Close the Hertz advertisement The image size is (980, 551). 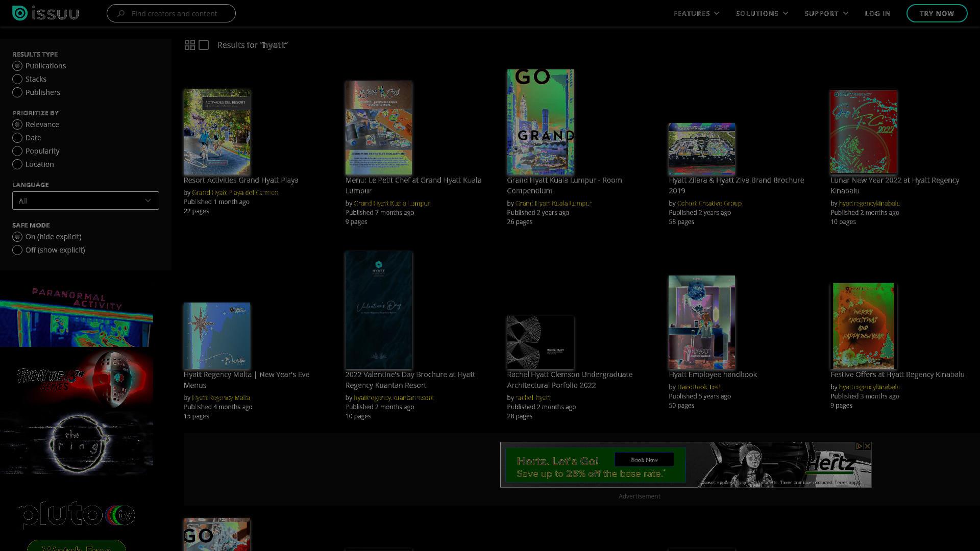pos(867,446)
